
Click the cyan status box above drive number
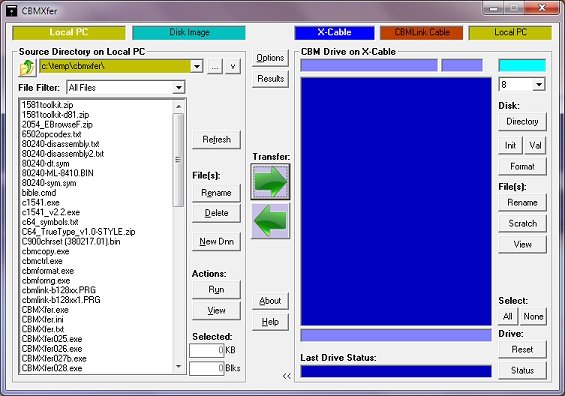tap(522, 66)
